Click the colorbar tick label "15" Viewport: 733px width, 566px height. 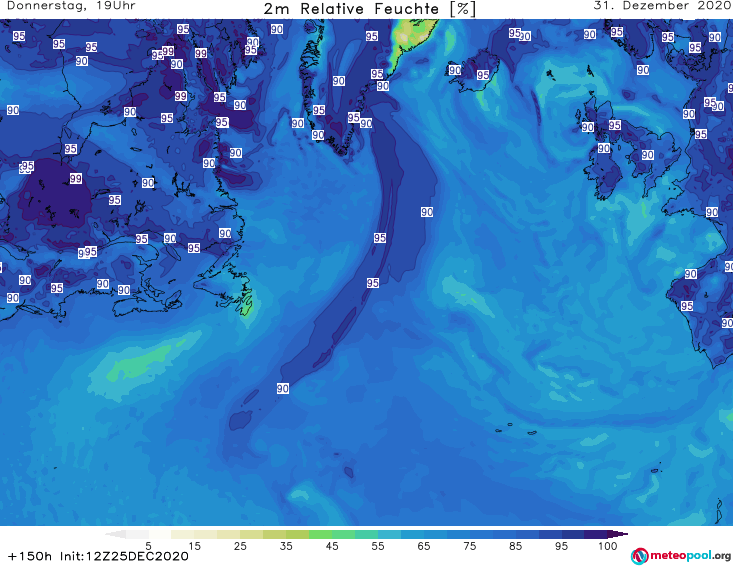coord(194,546)
